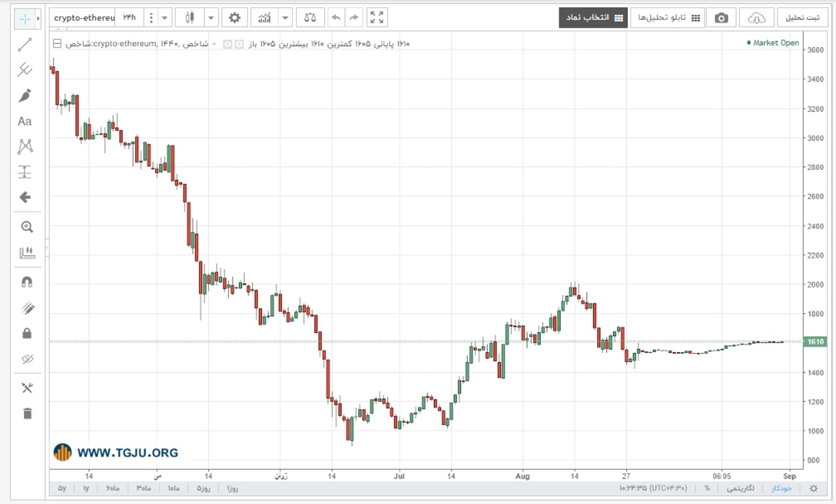
Task: Select the ruler measure tool
Action: 26,253
